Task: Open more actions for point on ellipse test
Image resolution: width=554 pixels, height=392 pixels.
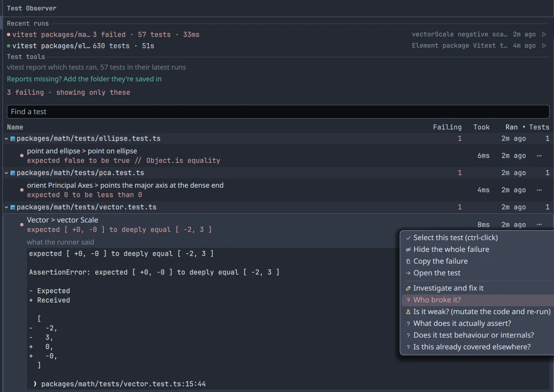Action: [x=539, y=156]
